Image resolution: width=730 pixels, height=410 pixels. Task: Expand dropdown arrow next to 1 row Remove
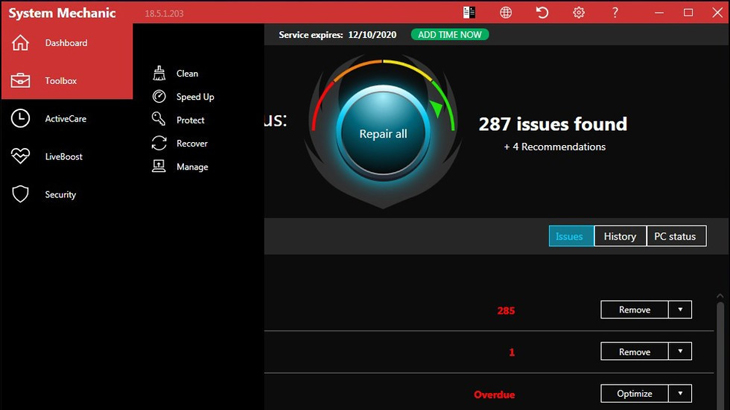680,351
